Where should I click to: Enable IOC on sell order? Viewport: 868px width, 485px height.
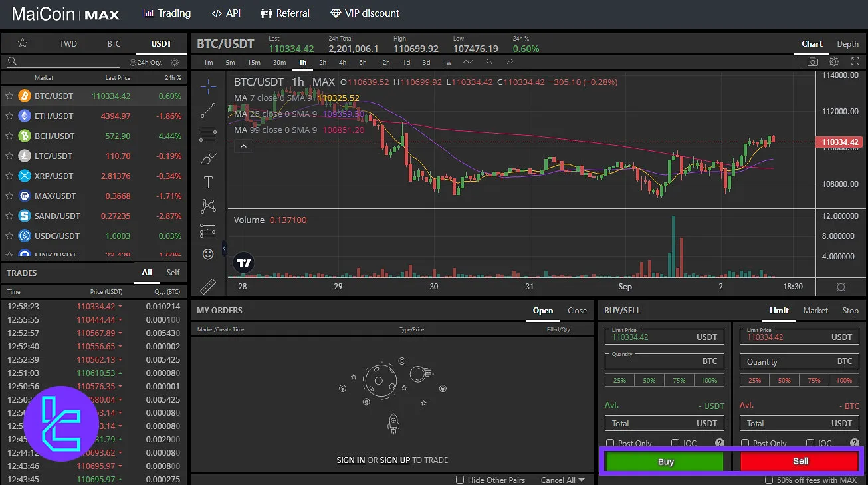(810, 443)
